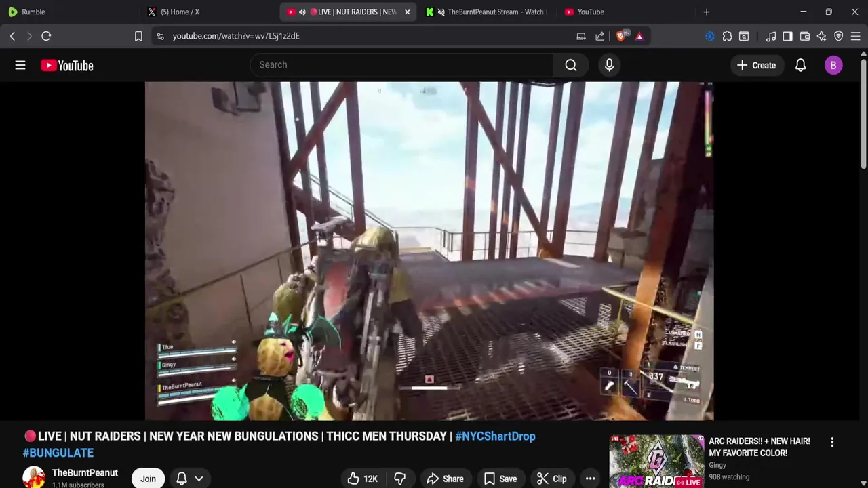Unmute the TheBurntPeanut Stream tab

pos(441,12)
